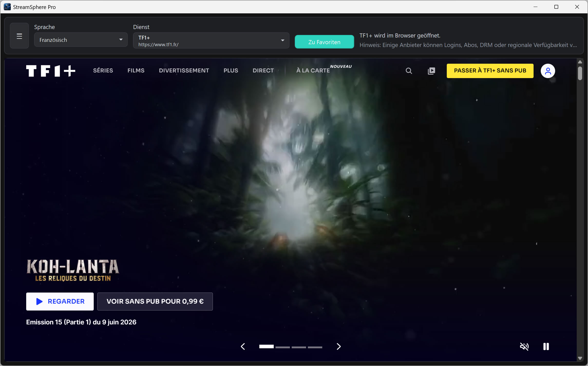Click VOIR SANS PUB POUR 0,99 €

tap(155, 301)
